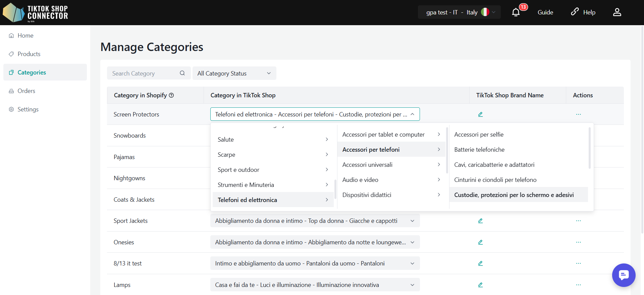Select Dispositivi didattici subcategory
644x295 pixels.
pyautogui.click(x=391, y=195)
